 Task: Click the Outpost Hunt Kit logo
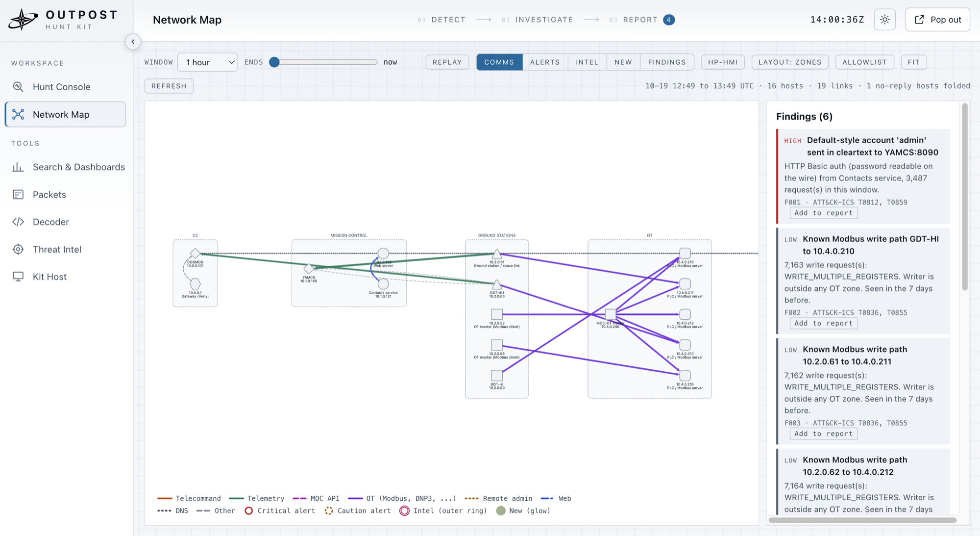(63, 20)
